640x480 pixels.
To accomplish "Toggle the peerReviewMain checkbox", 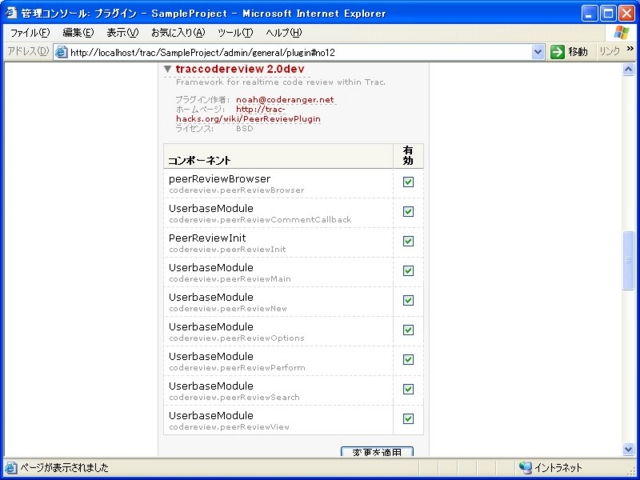I will tap(408, 271).
